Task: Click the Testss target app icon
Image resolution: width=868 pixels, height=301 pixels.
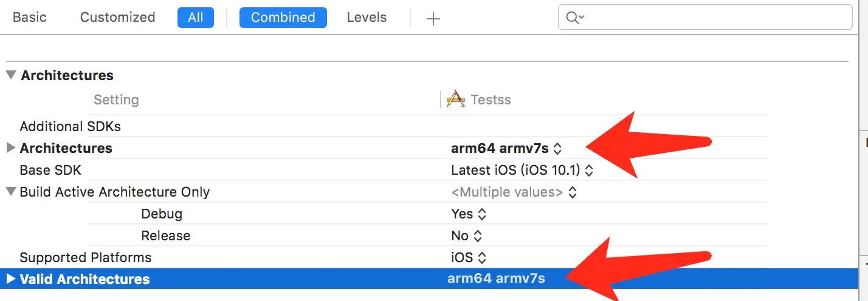Action: (x=456, y=99)
